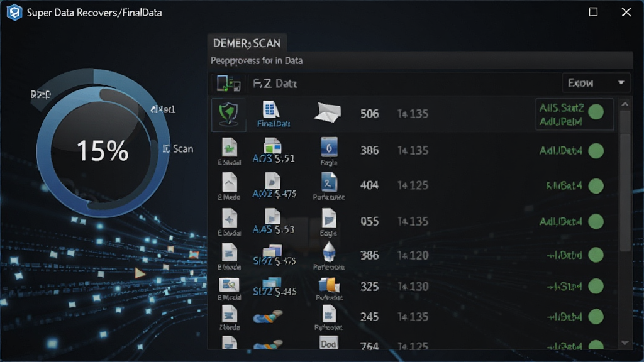
Task: Switch to the DEMER SCAN tab
Action: click(x=247, y=43)
